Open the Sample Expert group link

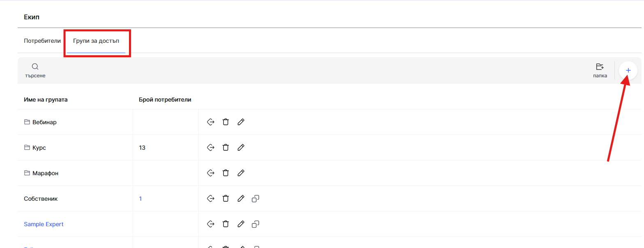[x=44, y=224]
